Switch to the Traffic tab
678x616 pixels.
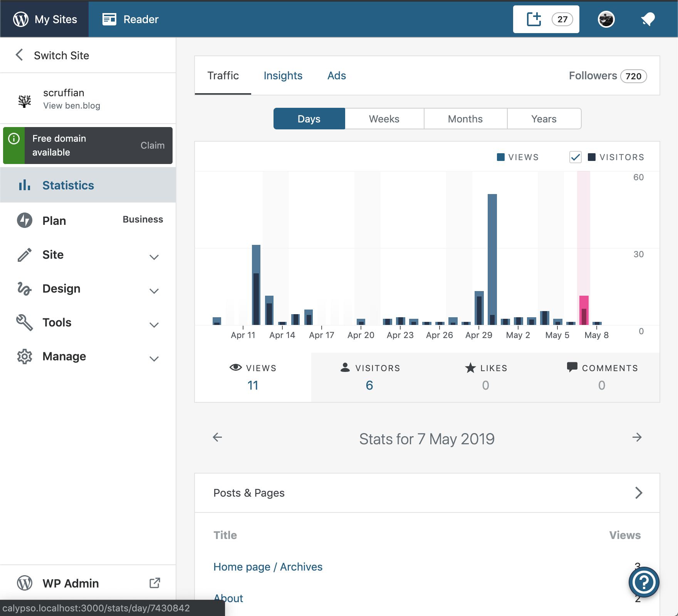[223, 75]
